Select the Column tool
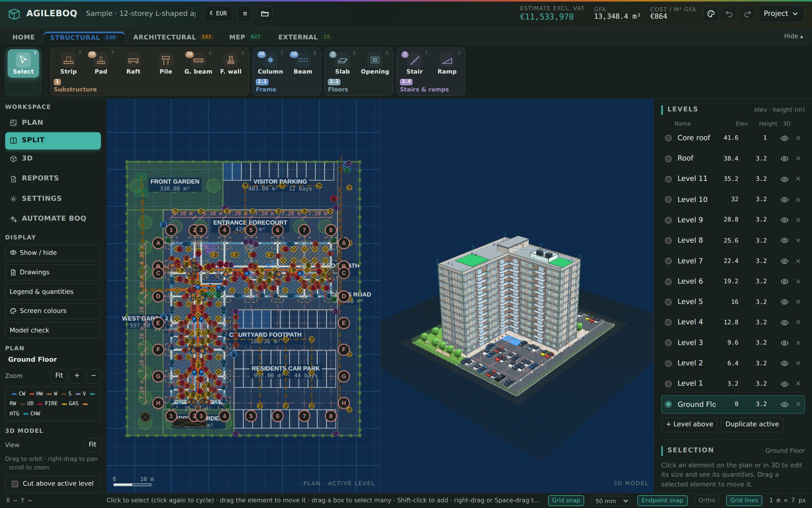This screenshot has width=812, height=508. [x=270, y=64]
